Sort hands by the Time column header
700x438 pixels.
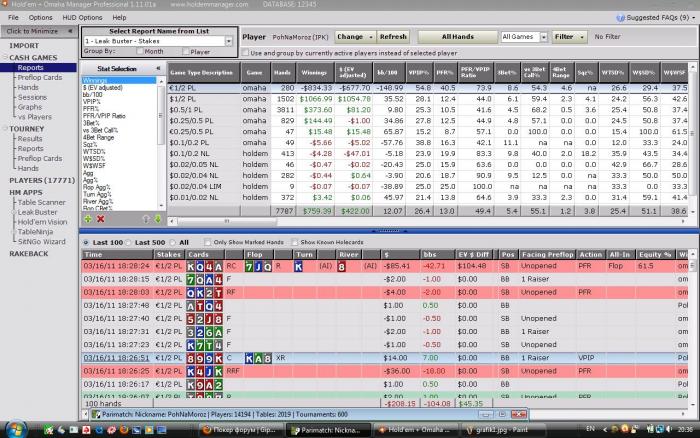(x=117, y=254)
